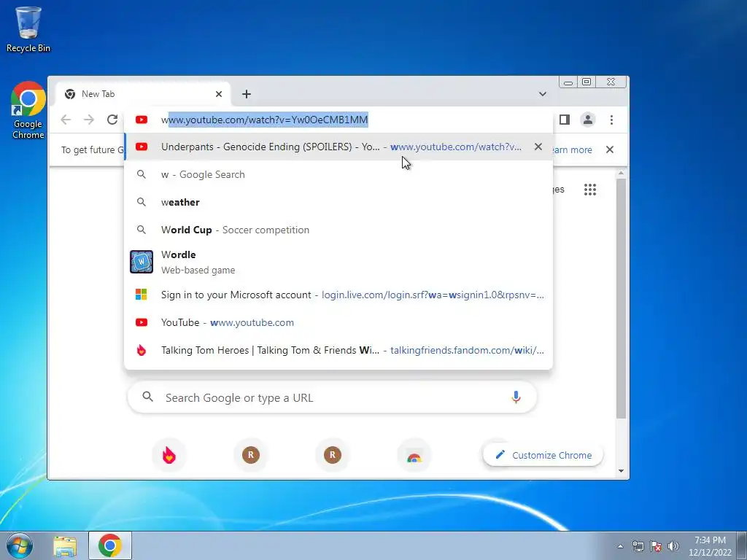
Task: Select the Underpants Genocide Ending YouTube suggestion
Action: tap(338, 147)
